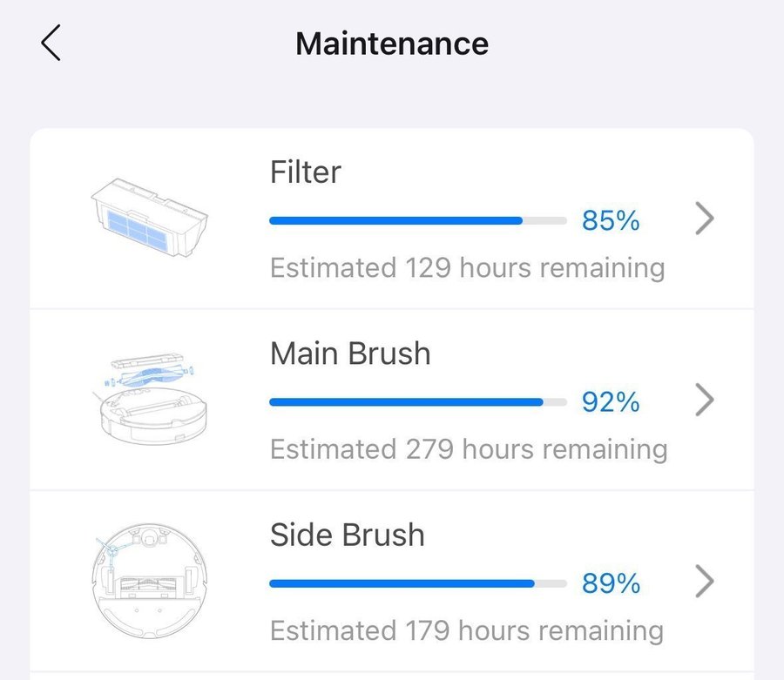Open Side Brush details via chevron

tap(705, 582)
